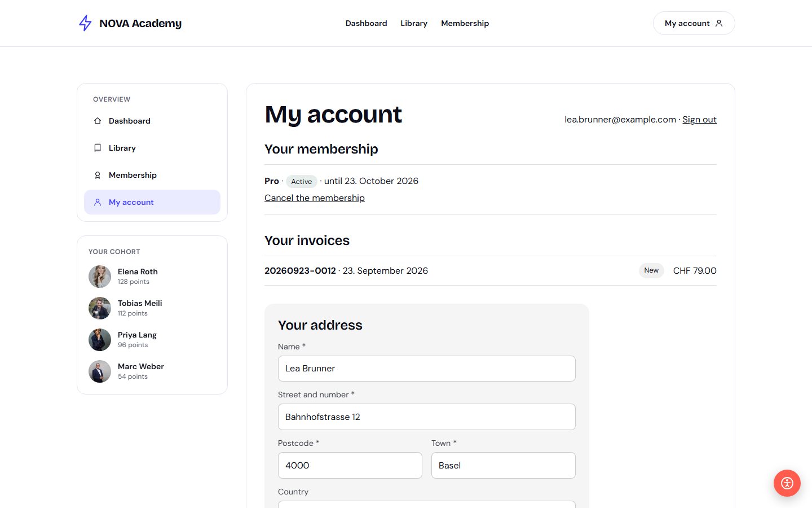Click the NOVA Academy brand name
Viewport: 812px width, 508px height.
click(140, 23)
